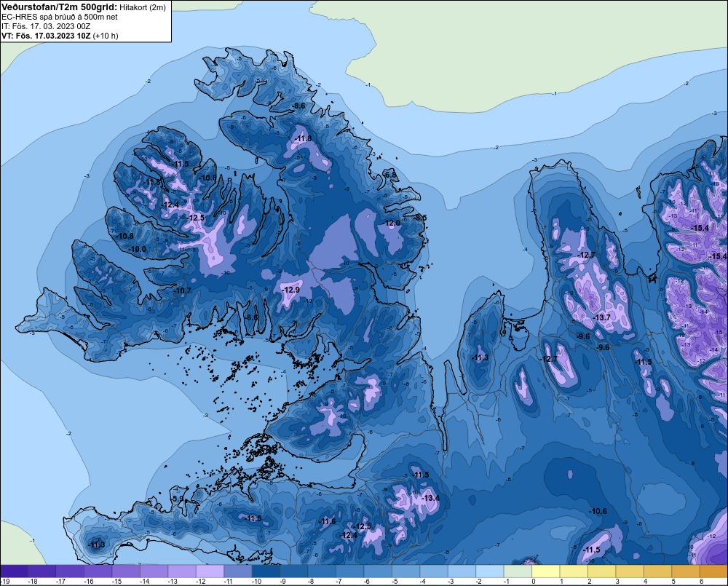Click the '-14' legend scale number
The width and height of the screenshot is (728, 586).
tap(144, 582)
